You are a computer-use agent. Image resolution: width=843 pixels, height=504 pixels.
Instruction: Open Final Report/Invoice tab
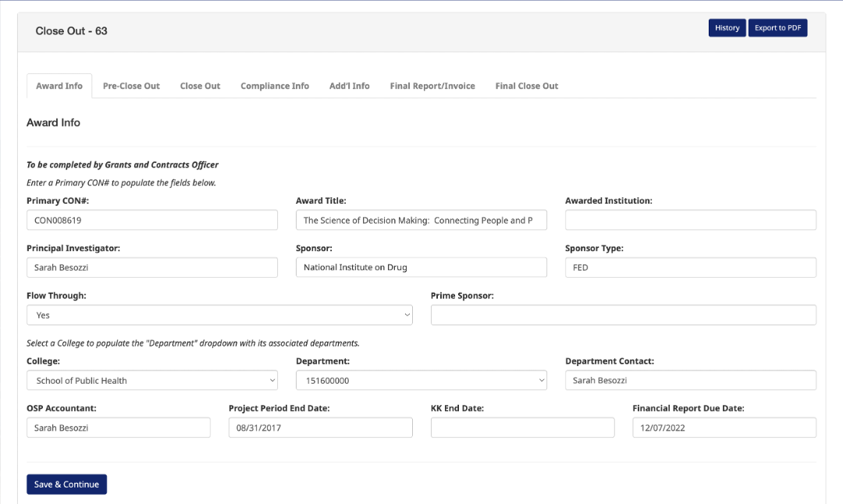click(x=432, y=86)
